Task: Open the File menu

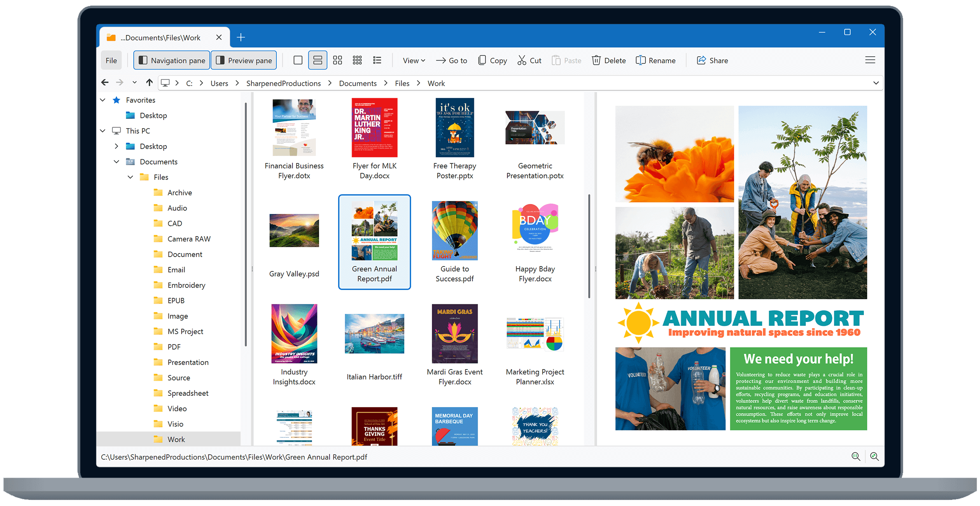Action: pyautogui.click(x=111, y=60)
